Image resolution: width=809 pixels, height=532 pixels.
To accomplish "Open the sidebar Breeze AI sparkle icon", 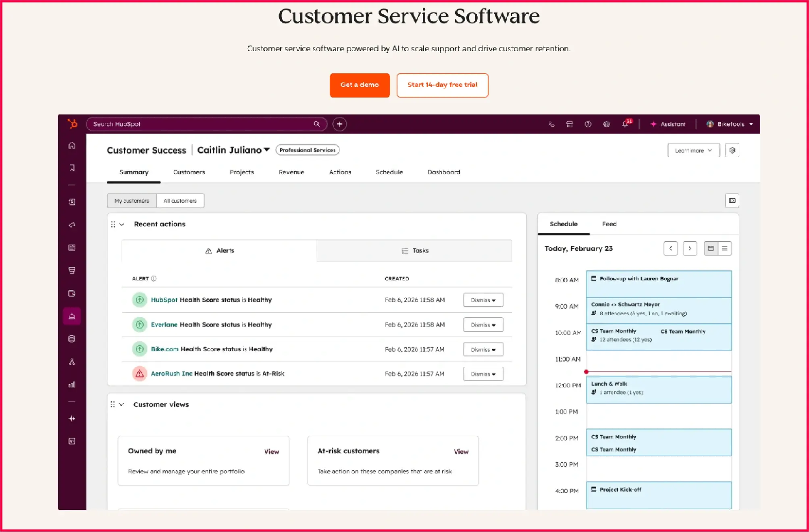I will coord(72,418).
